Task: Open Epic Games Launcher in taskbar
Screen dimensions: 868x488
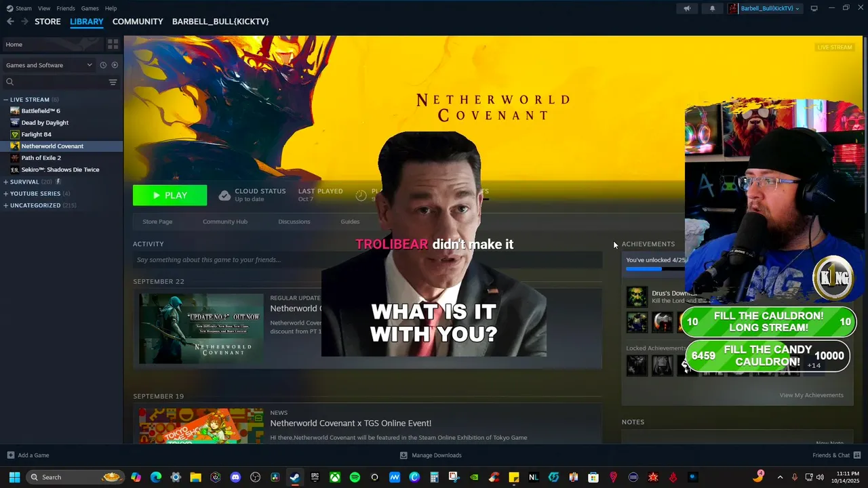Action: 315,477
